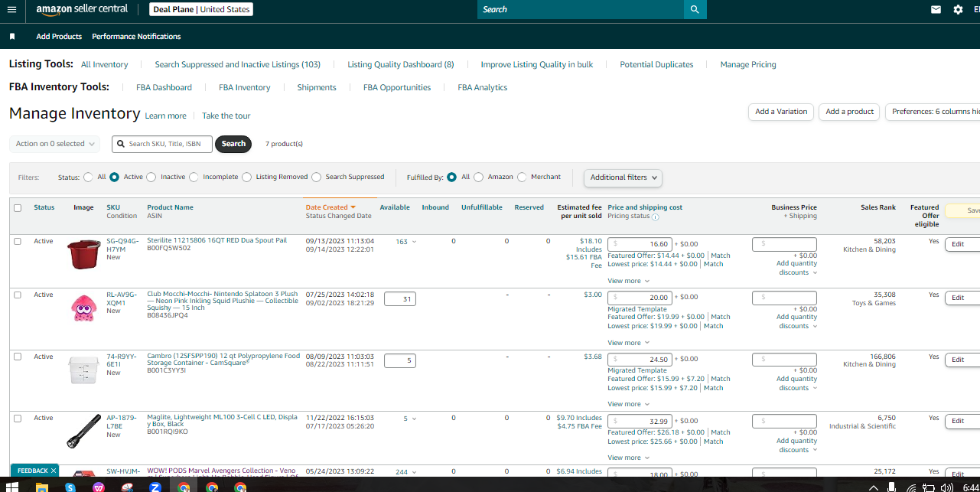Click the search magnifier button in header

pyautogui.click(x=695, y=9)
